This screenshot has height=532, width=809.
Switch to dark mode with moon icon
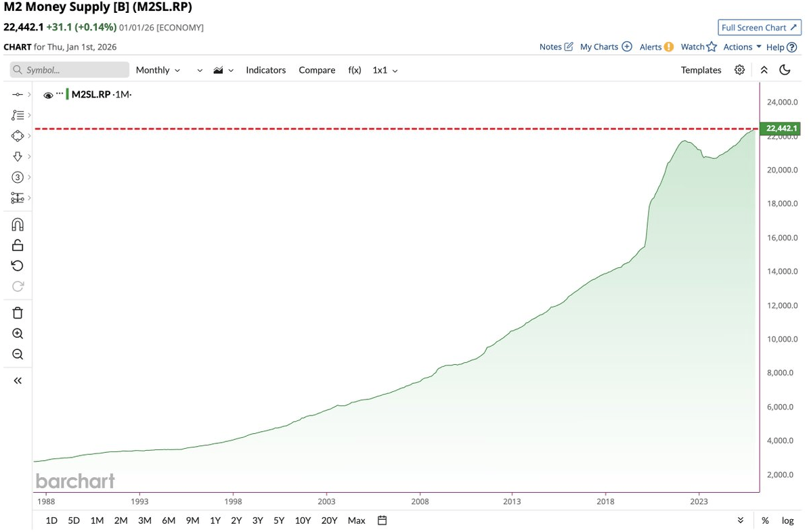(x=785, y=70)
